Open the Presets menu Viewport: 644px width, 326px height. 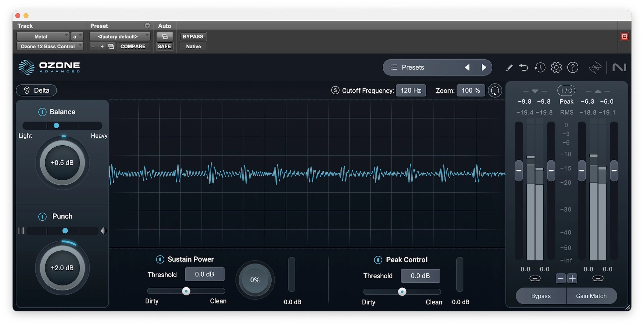413,67
